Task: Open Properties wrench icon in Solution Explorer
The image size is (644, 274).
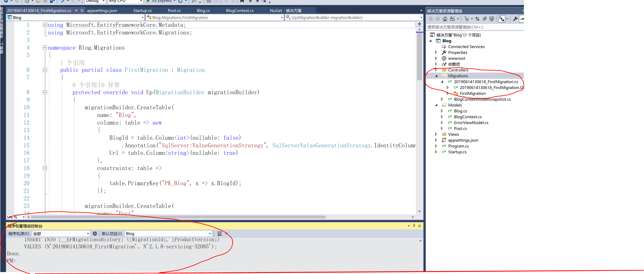Action: click(515, 19)
